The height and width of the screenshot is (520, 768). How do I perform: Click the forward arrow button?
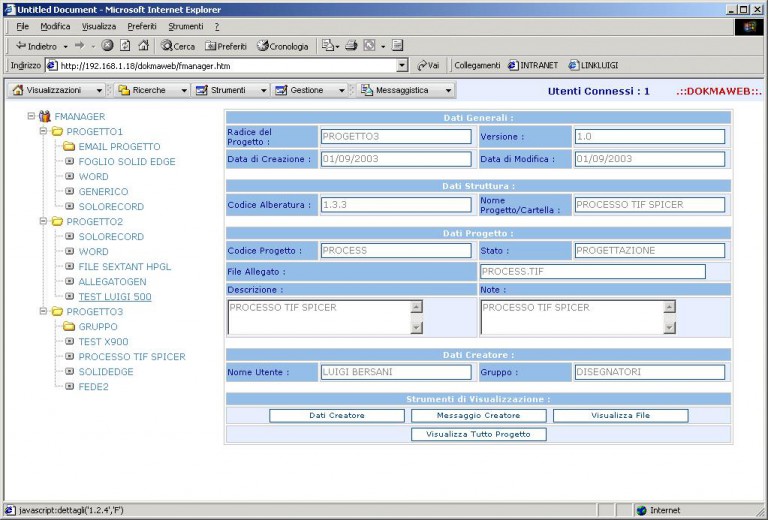click(79, 46)
